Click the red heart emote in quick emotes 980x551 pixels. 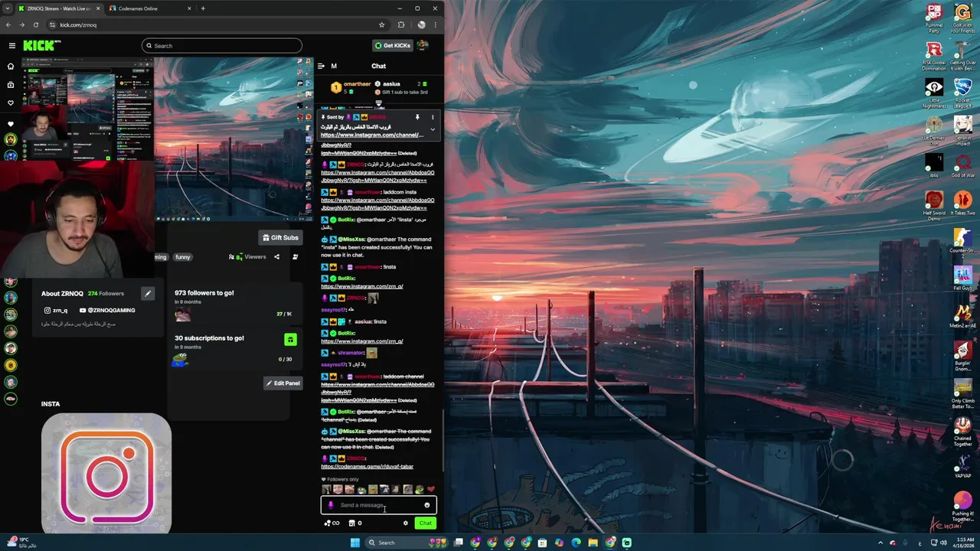coord(431,489)
